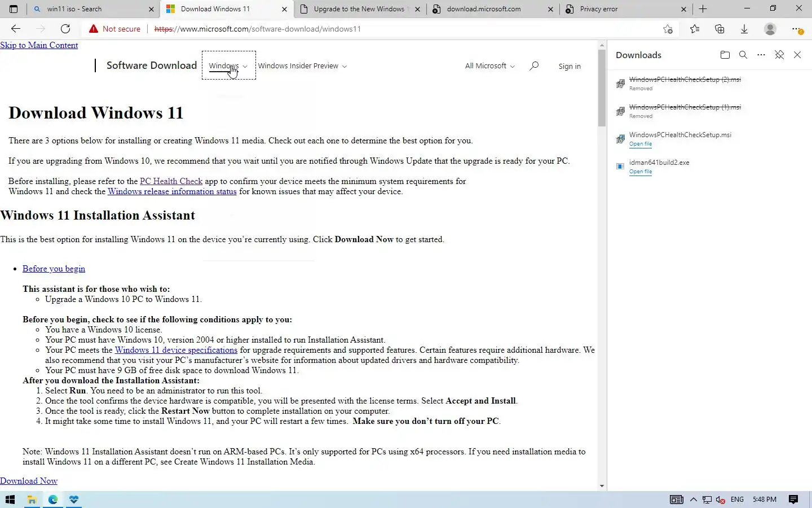Search downloads with magnifier icon

[743, 55]
